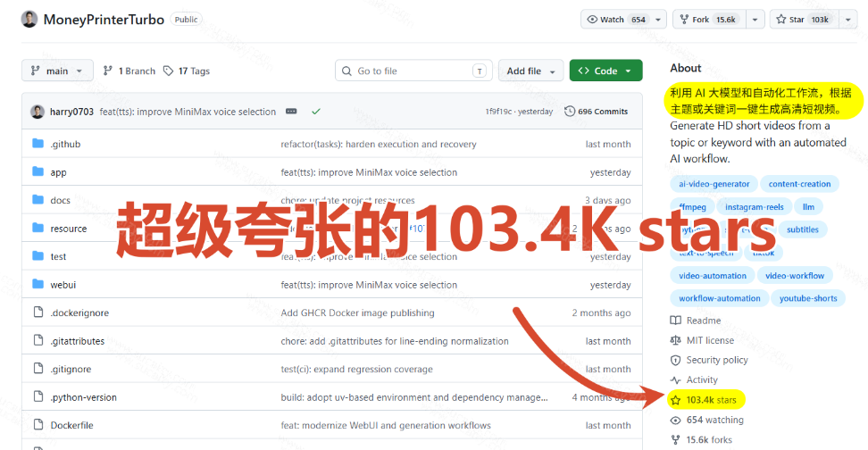Open the test folder
The image size is (868, 450).
point(58,257)
